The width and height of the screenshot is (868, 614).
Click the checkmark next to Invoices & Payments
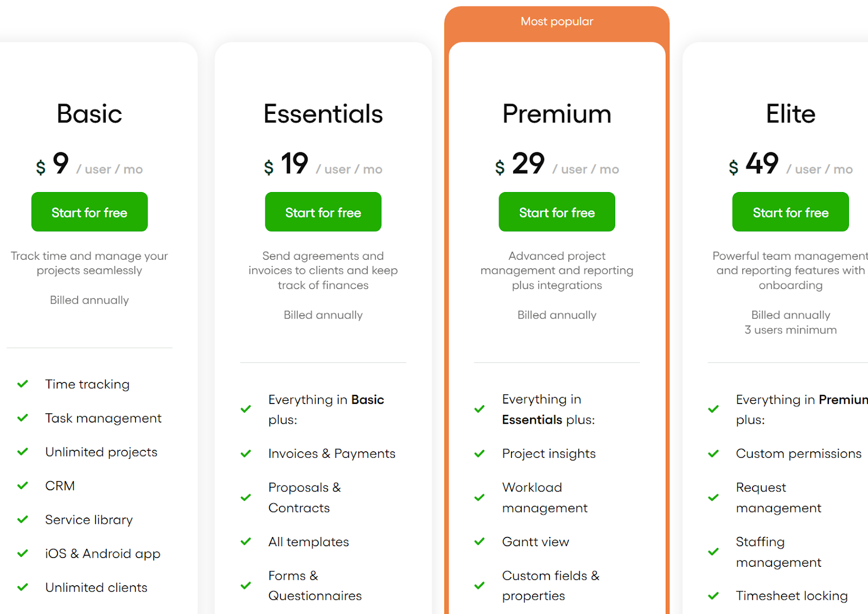point(246,453)
